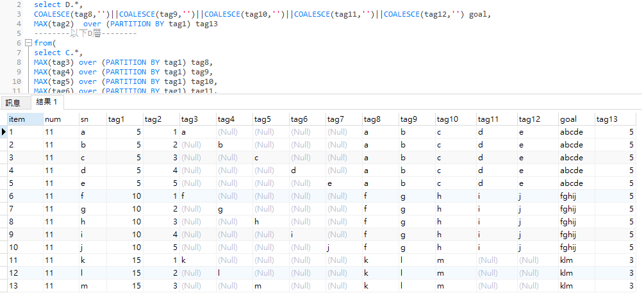The height and width of the screenshot is (293, 644).
Task: Click the word 'goal' in the COALESCE line
Action: click(x=478, y=15)
